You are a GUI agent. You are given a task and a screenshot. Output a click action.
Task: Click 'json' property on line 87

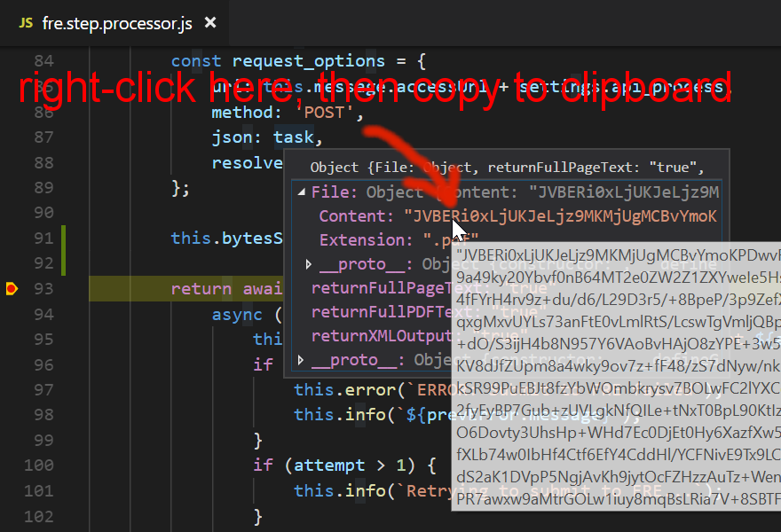pyautogui.click(x=233, y=137)
